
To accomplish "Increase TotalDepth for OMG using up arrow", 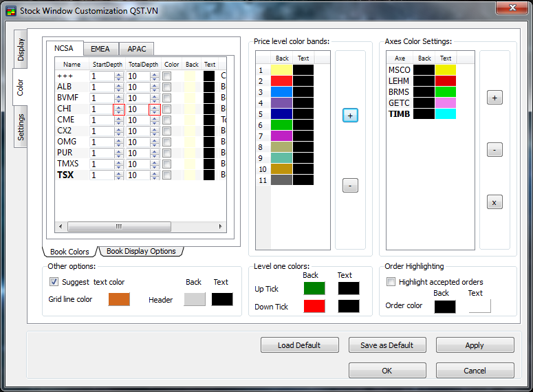I will (x=154, y=140).
